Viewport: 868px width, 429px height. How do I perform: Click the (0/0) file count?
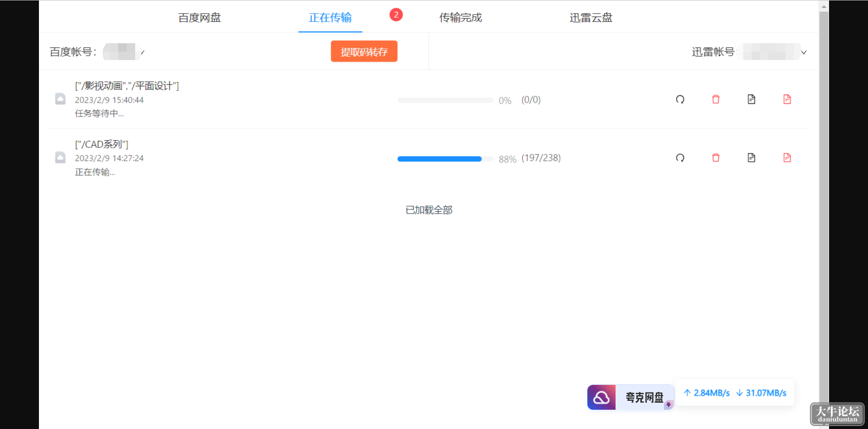pyautogui.click(x=531, y=100)
